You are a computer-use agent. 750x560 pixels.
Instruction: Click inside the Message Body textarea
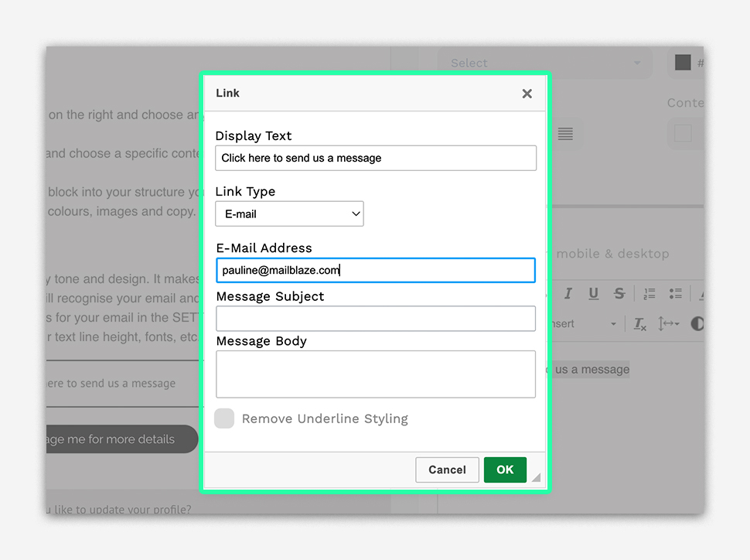tap(375, 374)
